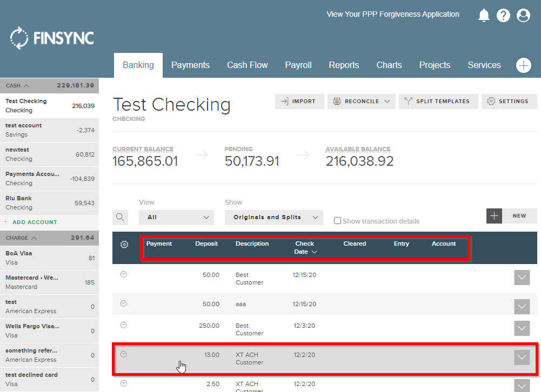This screenshot has width=541, height=392.
Task: Select the BoA Visa card account
Action: pos(49,258)
